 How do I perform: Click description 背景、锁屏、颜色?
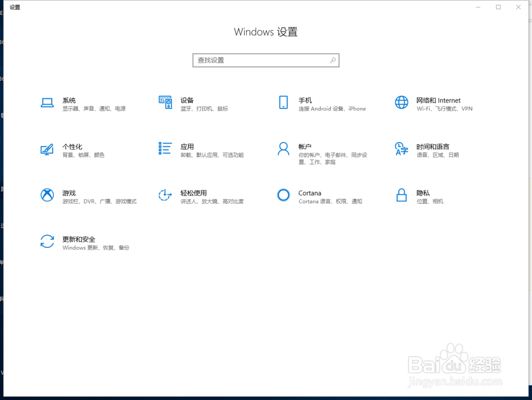[x=84, y=155]
